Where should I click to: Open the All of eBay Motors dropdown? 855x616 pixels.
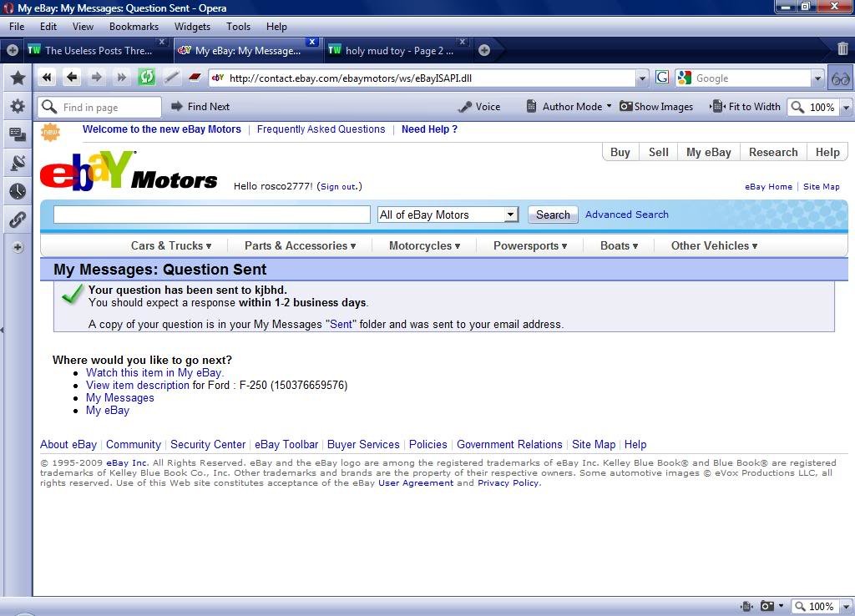[x=448, y=215]
